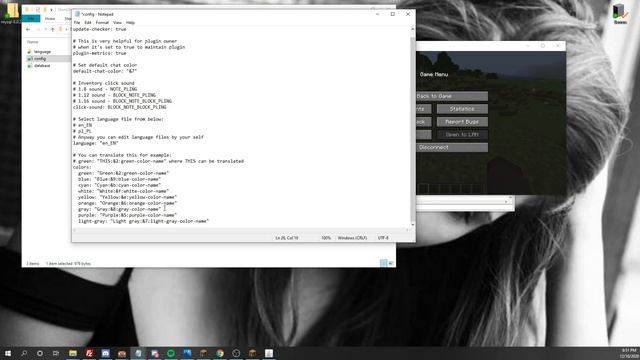Open File Explorer from the taskbar
Viewport: 640px width, 360px height.
click(73, 353)
